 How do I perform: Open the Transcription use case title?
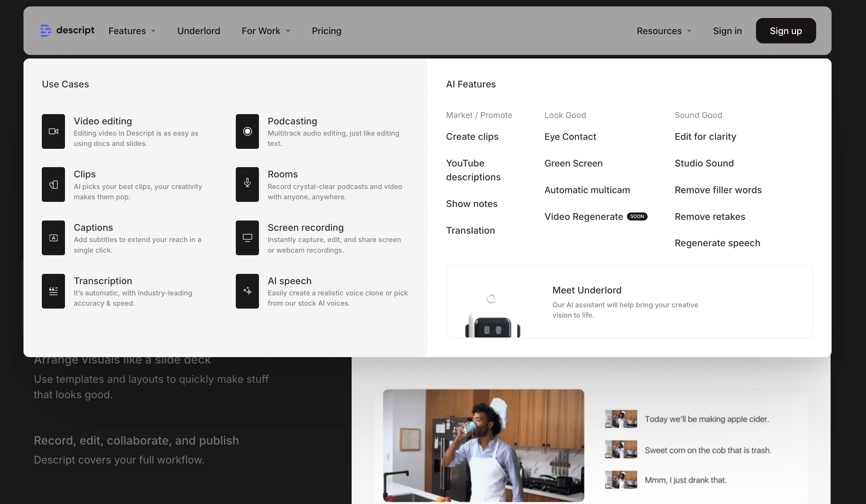[103, 281]
